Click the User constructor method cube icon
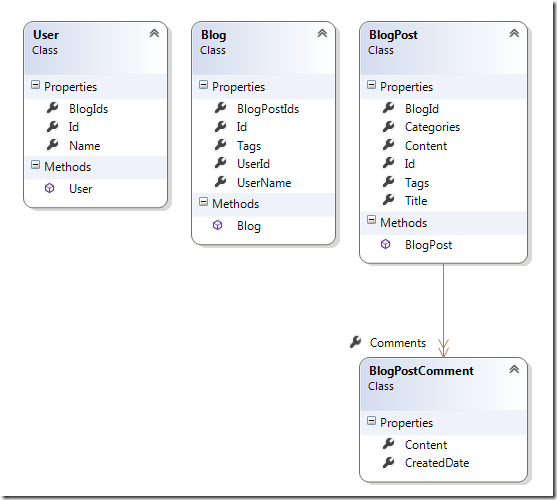Viewport: 557px width, 500px height. tap(49, 188)
